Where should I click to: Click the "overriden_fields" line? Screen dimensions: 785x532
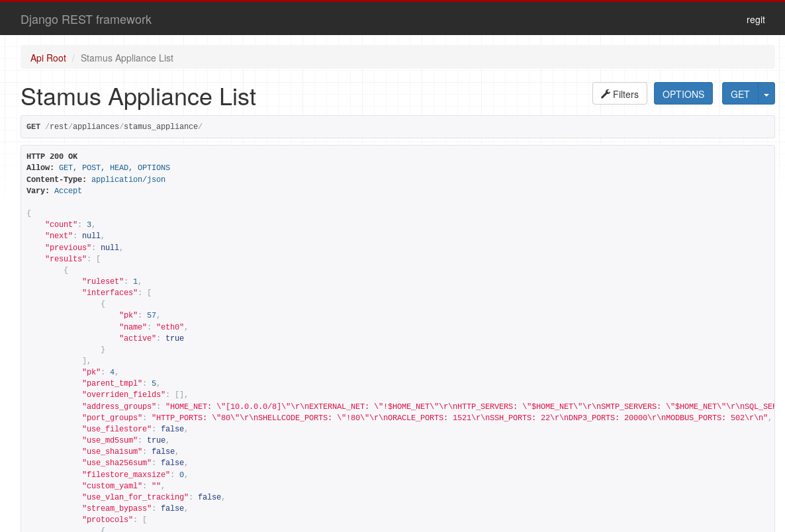135,395
